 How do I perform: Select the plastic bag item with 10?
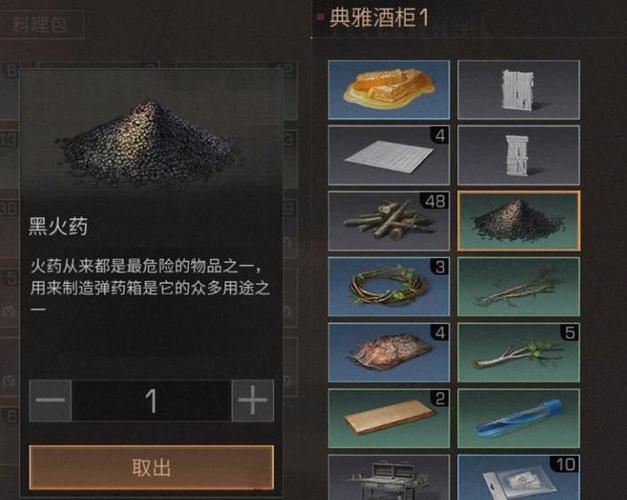[519, 477]
